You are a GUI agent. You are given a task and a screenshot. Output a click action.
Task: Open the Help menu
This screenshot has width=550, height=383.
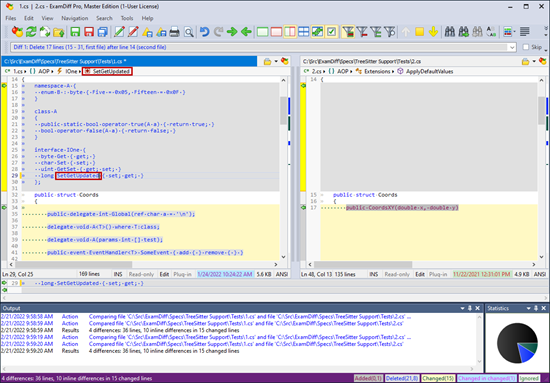pyautogui.click(x=147, y=18)
